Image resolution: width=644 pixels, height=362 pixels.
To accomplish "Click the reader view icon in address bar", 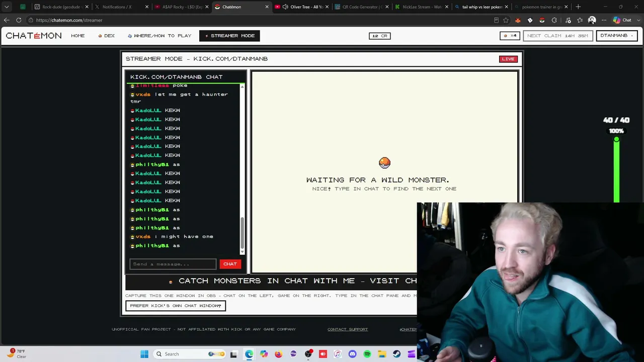I will point(496,20).
